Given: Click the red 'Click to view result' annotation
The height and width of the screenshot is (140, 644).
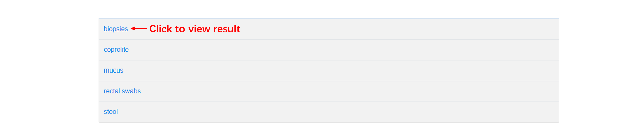Looking at the screenshot, I should [x=195, y=29].
